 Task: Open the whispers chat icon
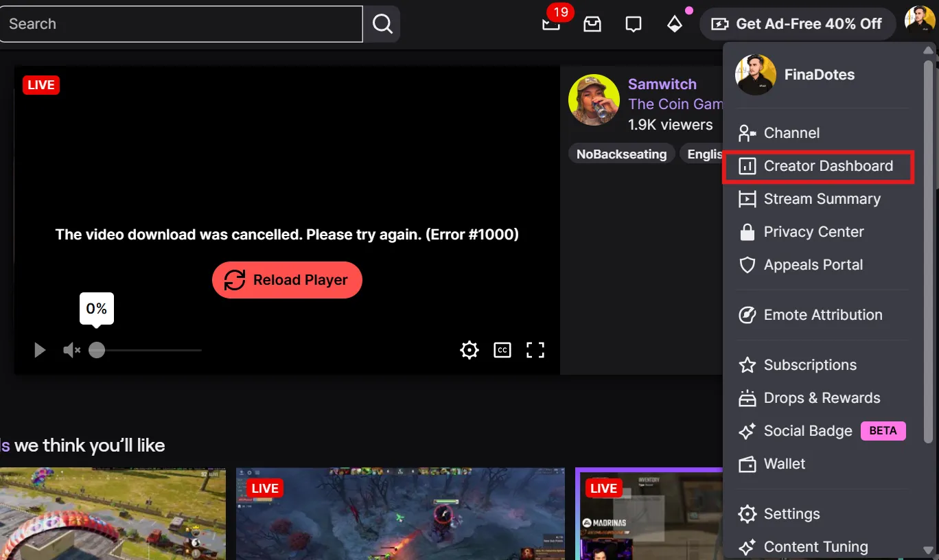[634, 24]
